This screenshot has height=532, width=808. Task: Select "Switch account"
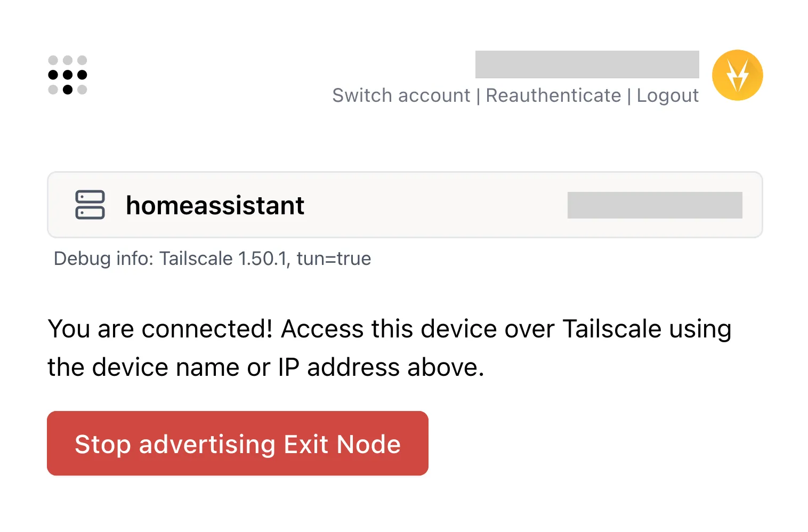[401, 95]
